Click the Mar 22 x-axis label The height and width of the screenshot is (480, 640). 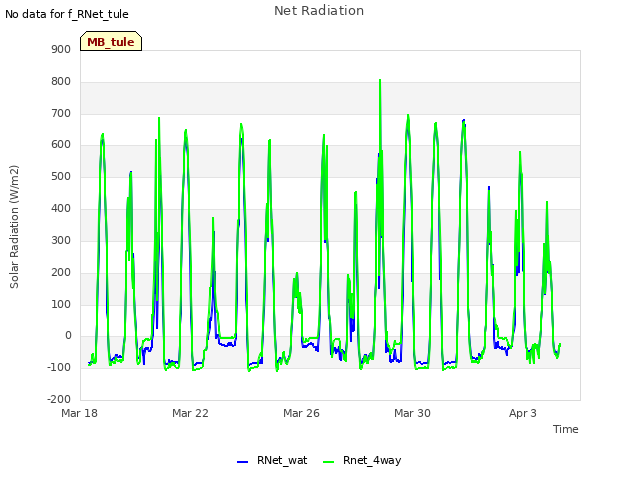[190, 413]
